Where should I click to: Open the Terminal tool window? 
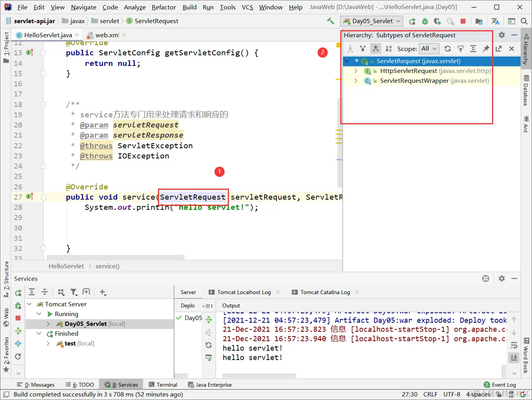point(163,385)
